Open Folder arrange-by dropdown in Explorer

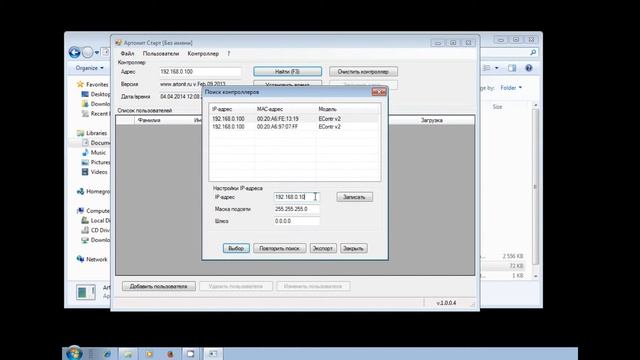tap(511, 88)
